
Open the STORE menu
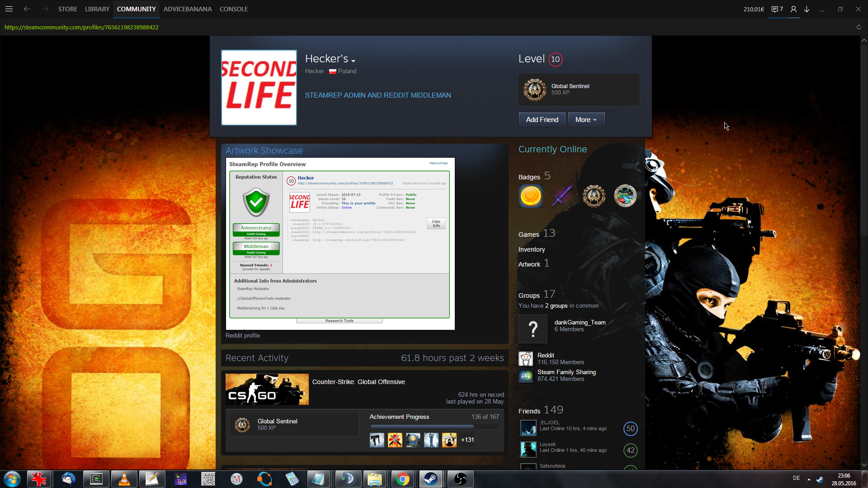[x=67, y=9]
